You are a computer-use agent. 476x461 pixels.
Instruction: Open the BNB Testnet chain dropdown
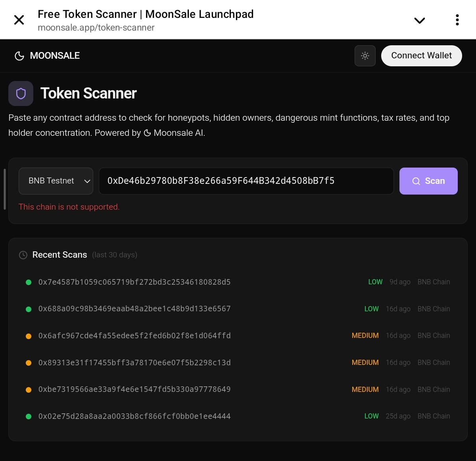[56, 181]
